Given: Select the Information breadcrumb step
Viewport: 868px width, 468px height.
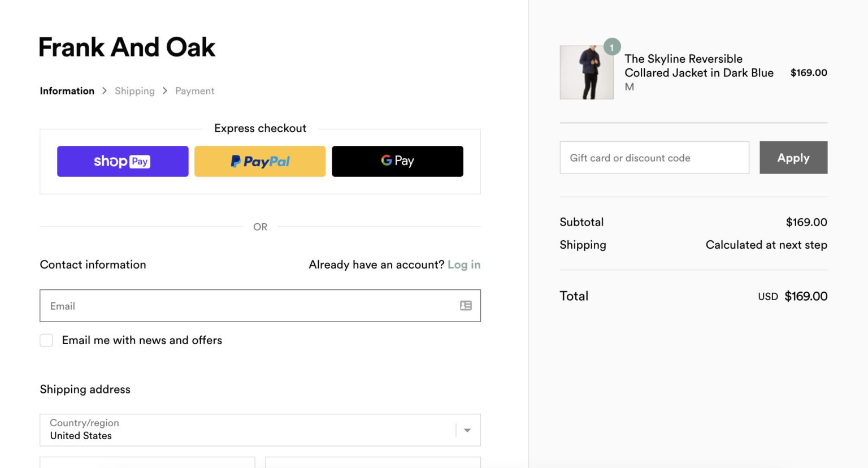Looking at the screenshot, I should [x=67, y=90].
